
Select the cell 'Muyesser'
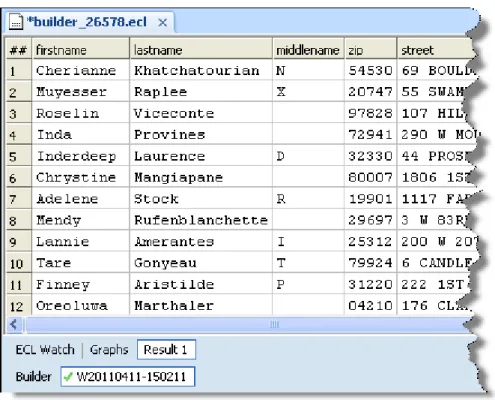80,92
